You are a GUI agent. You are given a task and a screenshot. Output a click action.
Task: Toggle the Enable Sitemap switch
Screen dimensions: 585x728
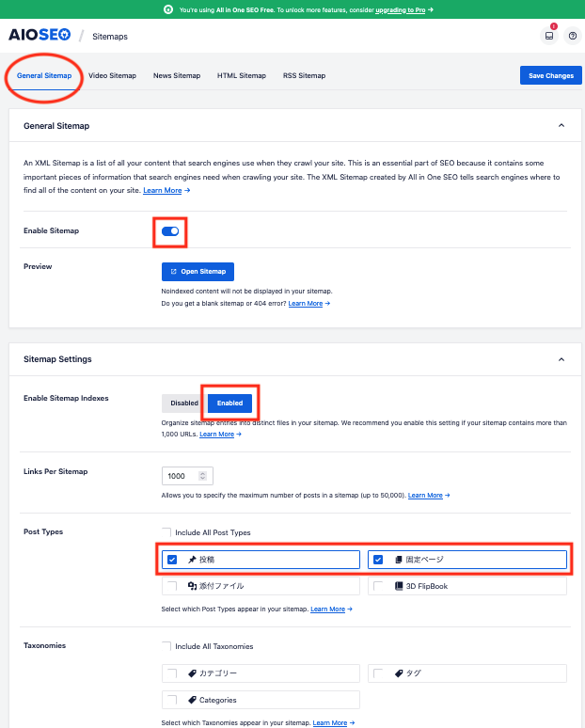170,230
